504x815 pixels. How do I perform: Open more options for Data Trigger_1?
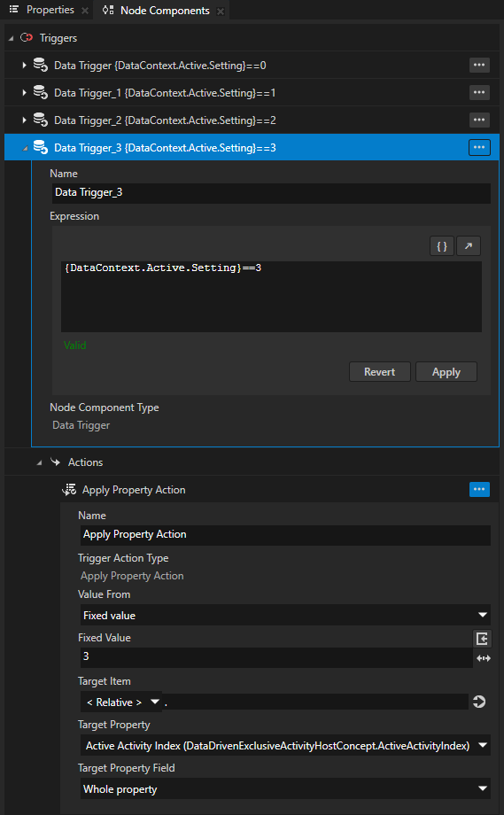coord(479,92)
